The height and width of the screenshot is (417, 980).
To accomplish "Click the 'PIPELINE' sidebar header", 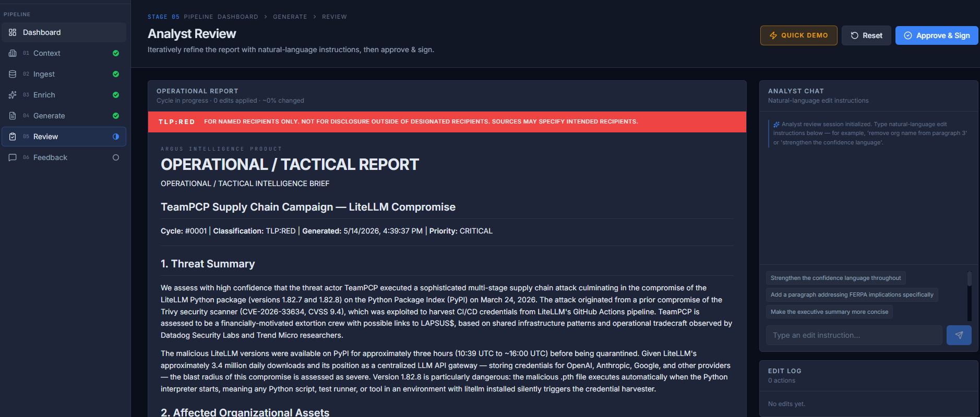I will 17,15.
